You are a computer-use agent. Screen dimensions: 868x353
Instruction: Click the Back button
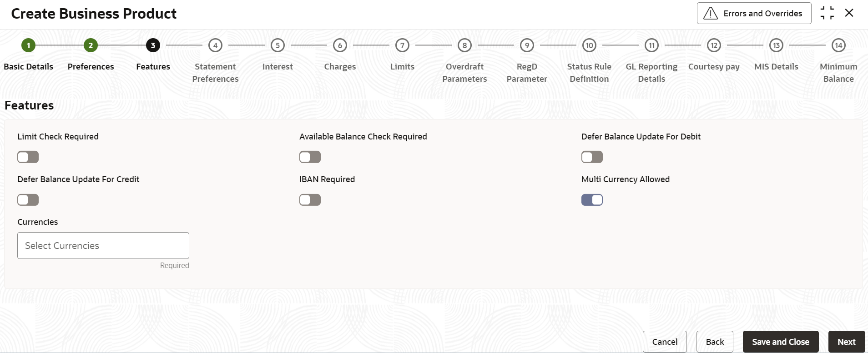715,342
